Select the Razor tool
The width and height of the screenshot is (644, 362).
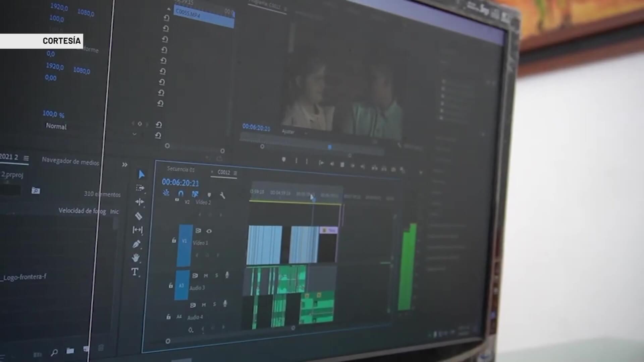(x=139, y=216)
